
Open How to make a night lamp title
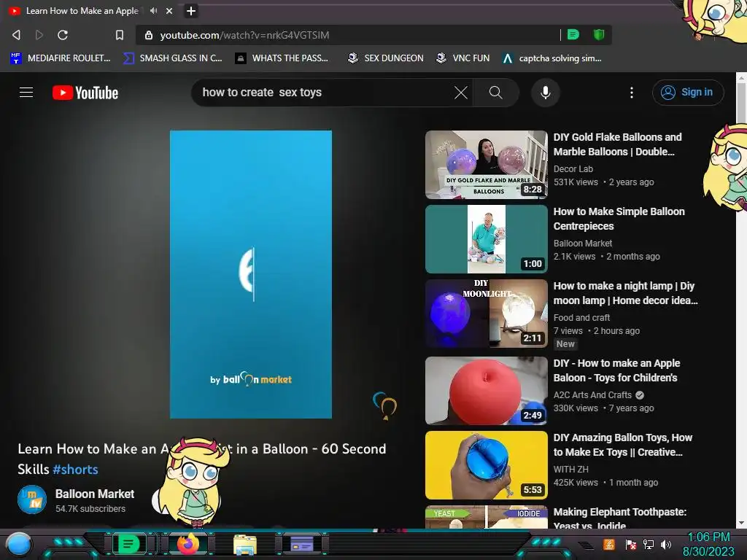coord(625,293)
